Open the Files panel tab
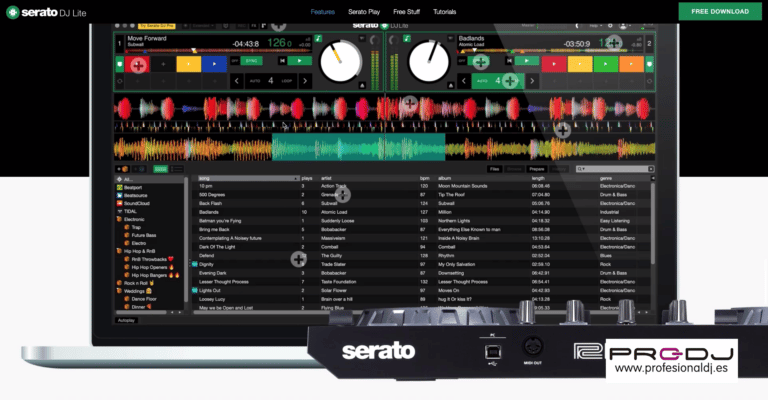This screenshot has height=400, width=768. click(x=495, y=169)
